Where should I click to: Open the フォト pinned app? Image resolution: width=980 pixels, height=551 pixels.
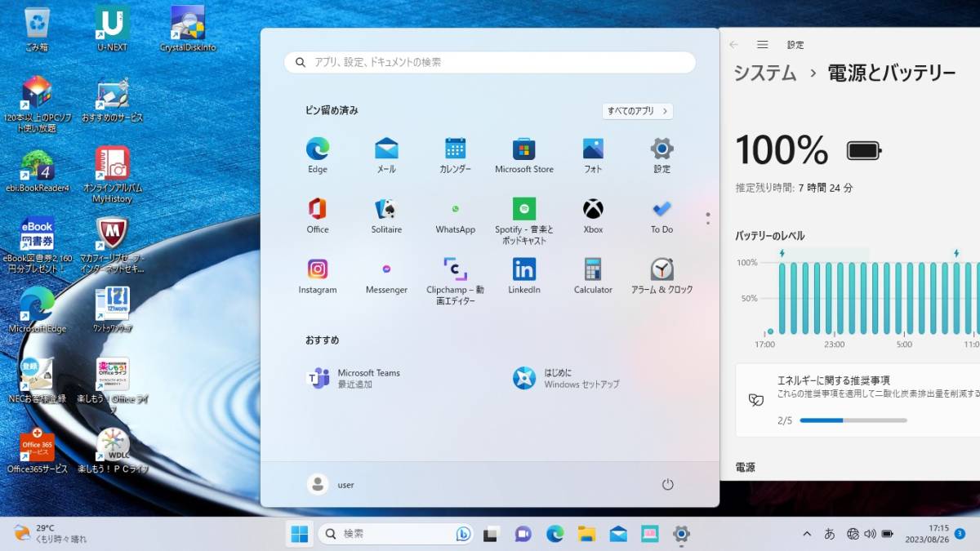pyautogui.click(x=593, y=155)
